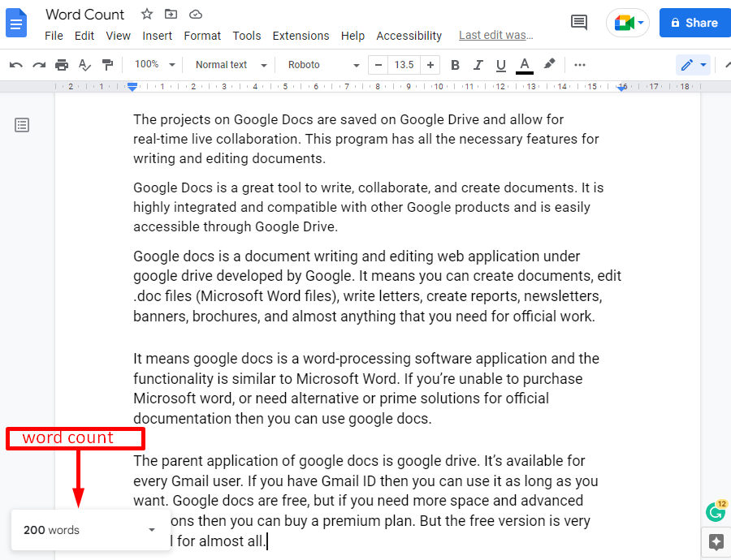Click the text "Microsoft Word files"

(x=268, y=296)
